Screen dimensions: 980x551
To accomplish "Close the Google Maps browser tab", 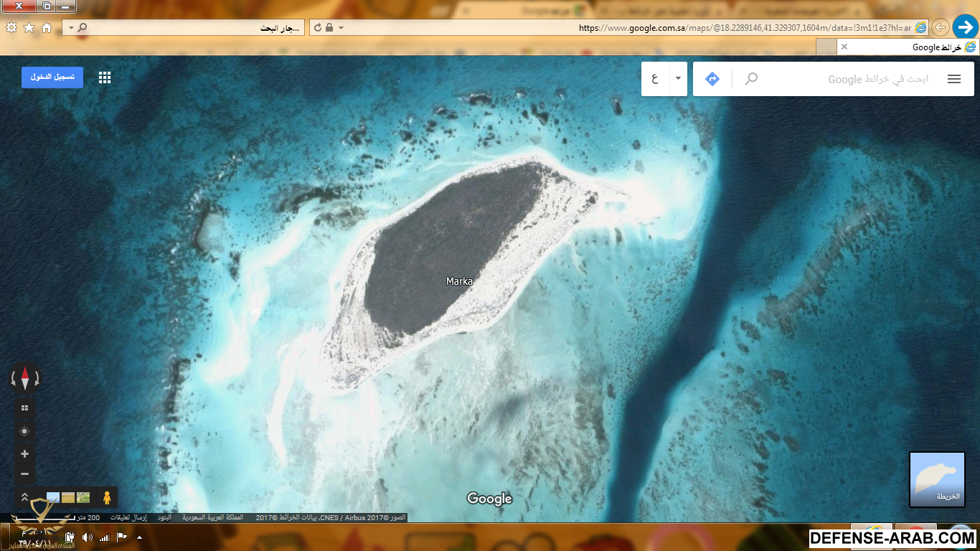I will [844, 47].
